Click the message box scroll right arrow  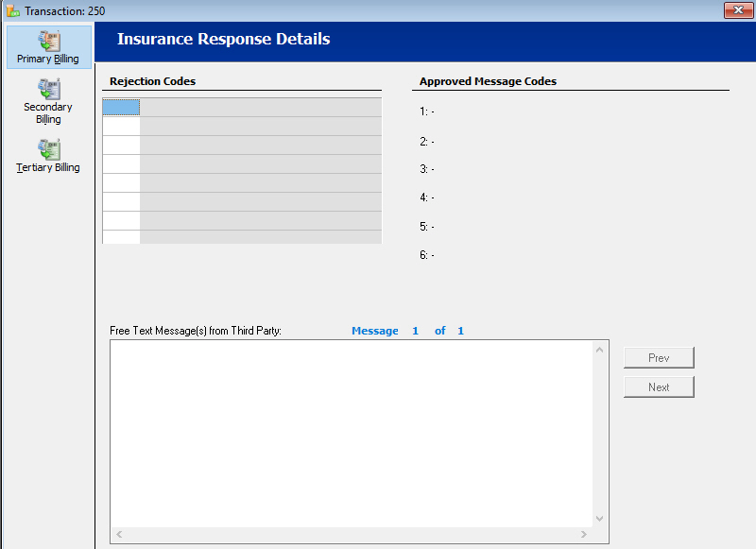(584, 535)
